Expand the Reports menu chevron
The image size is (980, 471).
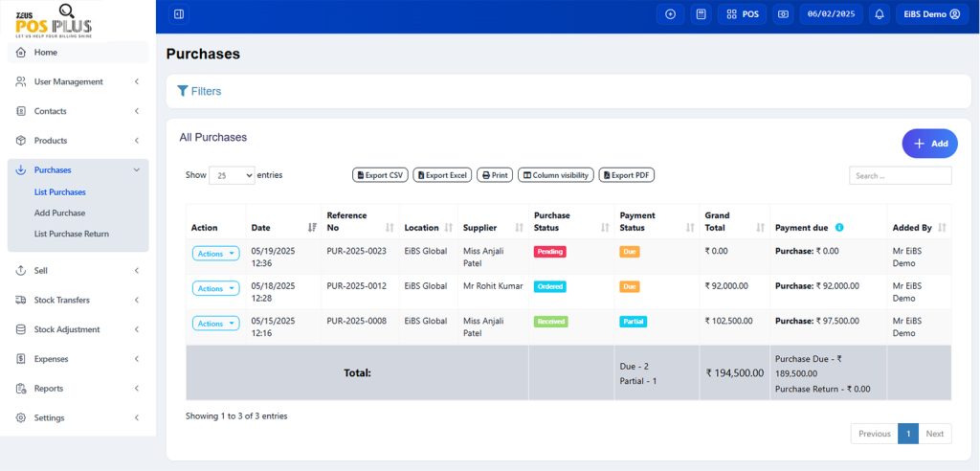136,389
